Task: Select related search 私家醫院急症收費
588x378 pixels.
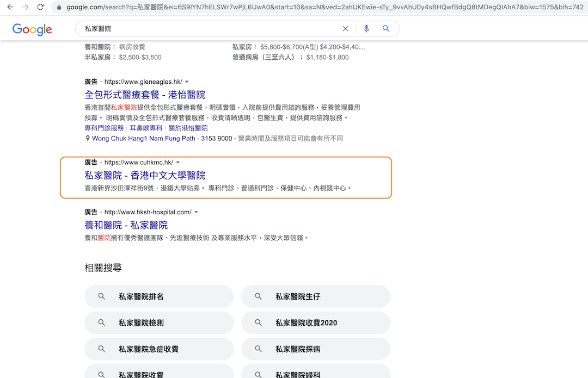Action: click(x=159, y=349)
